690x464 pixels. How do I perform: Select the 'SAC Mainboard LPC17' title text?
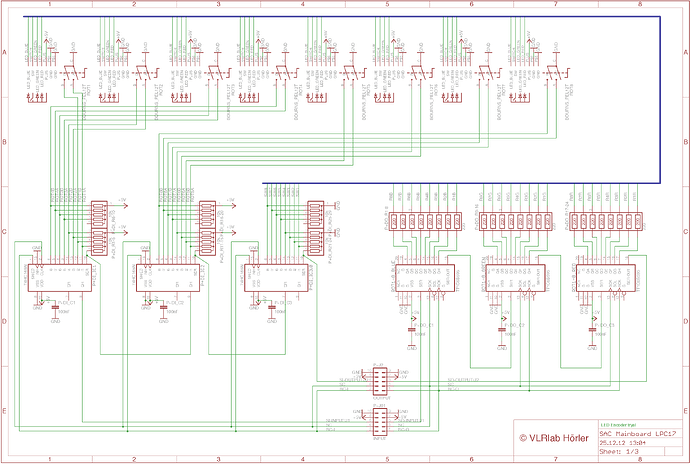coord(637,434)
